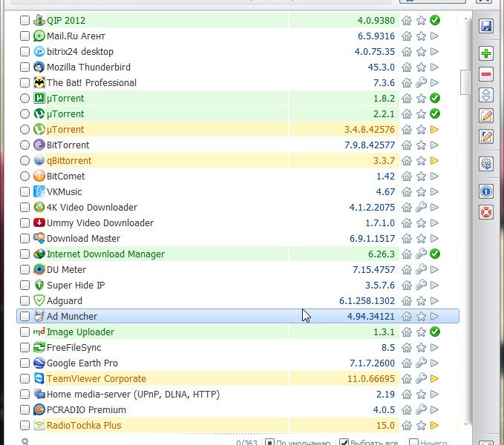Tick the Ad Muncher checkbox
Image resolution: width=504 pixels, height=445 pixels.
click(x=24, y=316)
